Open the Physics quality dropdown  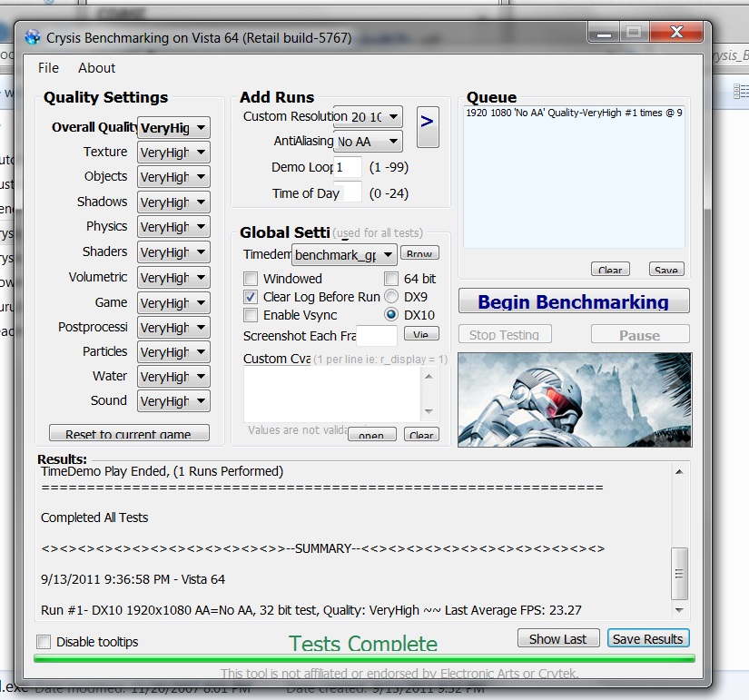[x=173, y=226]
